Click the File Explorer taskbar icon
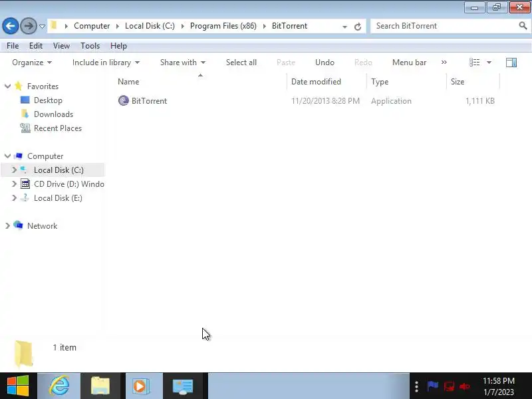 point(100,386)
